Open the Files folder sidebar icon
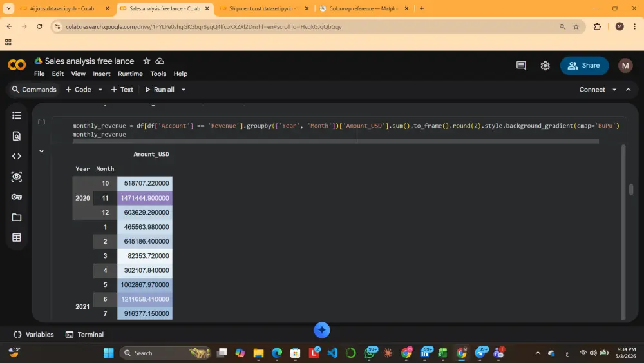The height and width of the screenshot is (363, 644). (17, 217)
